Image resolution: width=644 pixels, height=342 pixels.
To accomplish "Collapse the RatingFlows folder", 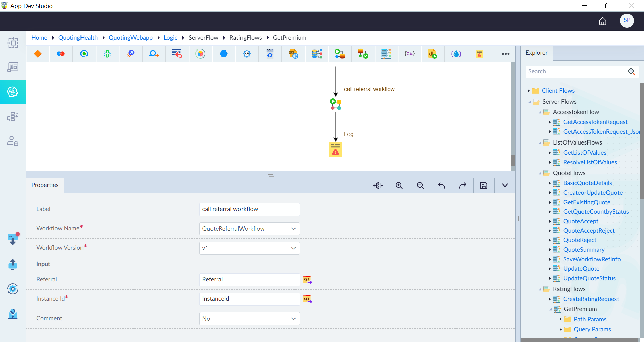I will (540, 289).
